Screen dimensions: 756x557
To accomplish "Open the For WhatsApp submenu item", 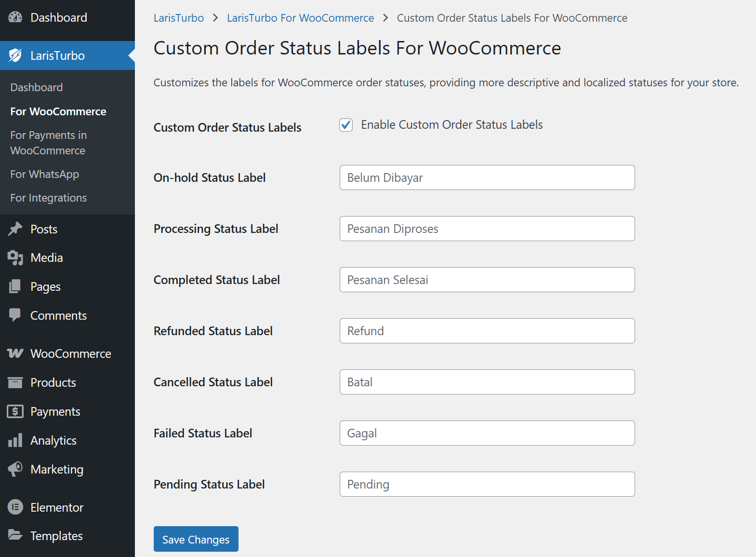I will click(x=44, y=174).
